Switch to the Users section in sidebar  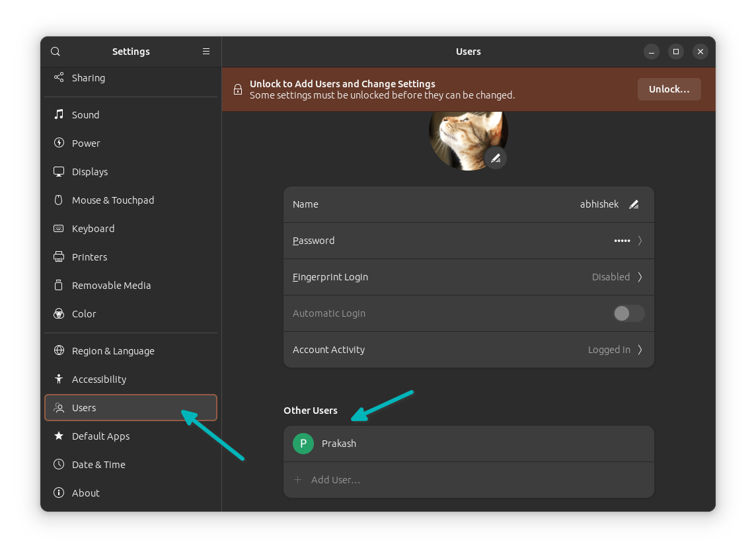coord(83,407)
